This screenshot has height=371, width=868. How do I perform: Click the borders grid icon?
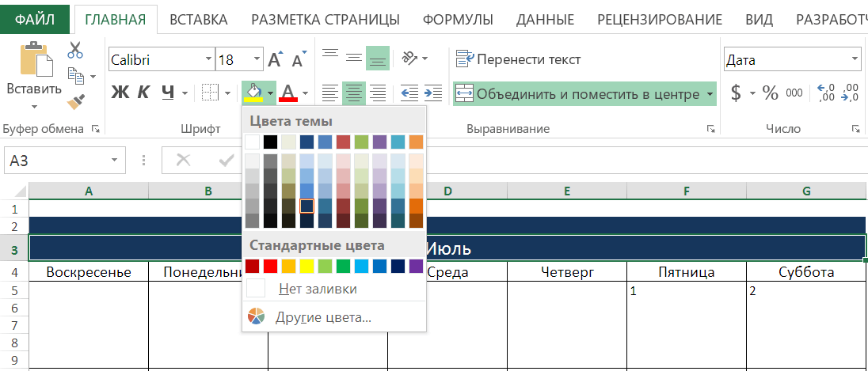pyautogui.click(x=211, y=93)
